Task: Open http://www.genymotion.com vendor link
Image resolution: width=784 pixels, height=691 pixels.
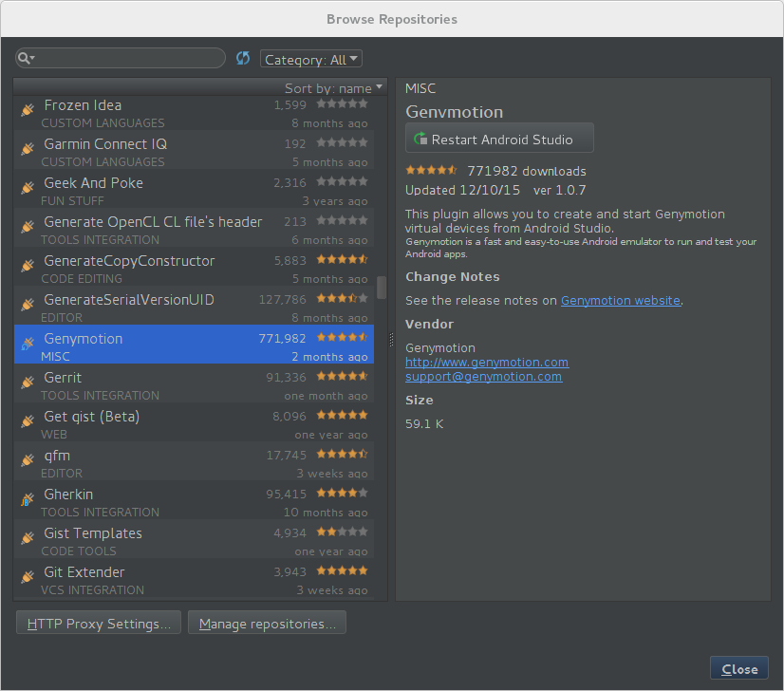Action: tap(487, 362)
